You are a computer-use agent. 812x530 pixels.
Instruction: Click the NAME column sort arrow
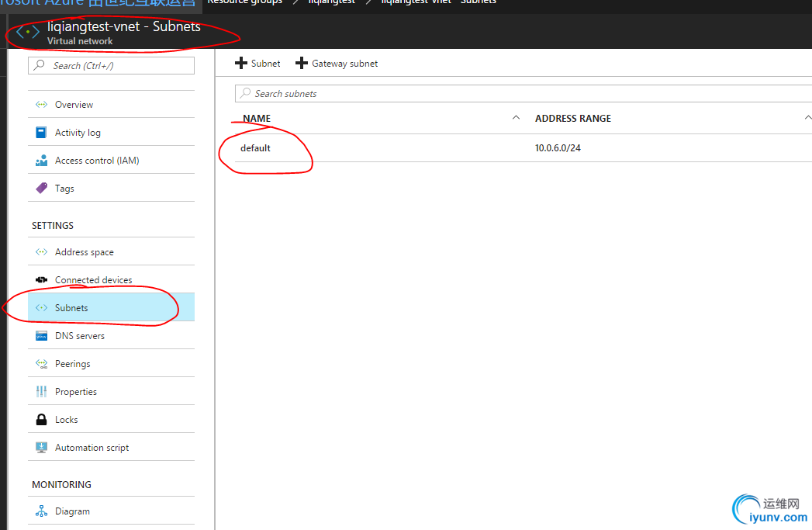coord(516,118)
